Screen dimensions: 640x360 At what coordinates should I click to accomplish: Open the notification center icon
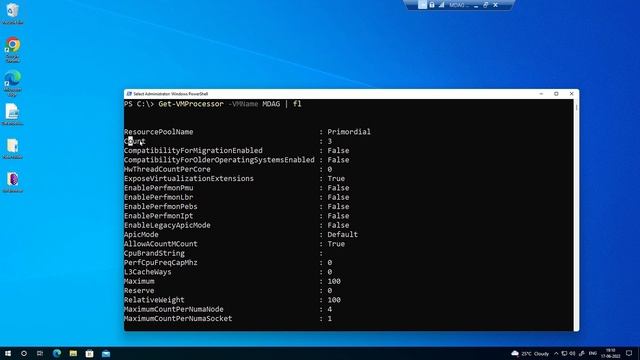[629, 353]
